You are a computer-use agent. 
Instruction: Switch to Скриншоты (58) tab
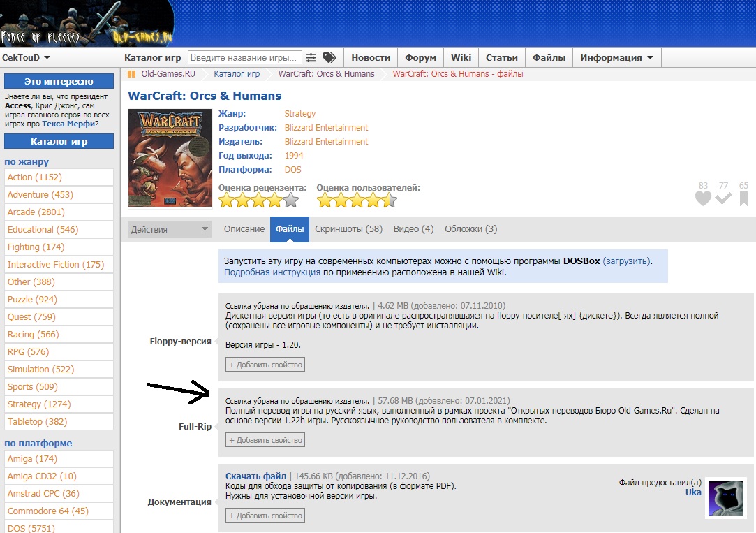click(348, 228)
